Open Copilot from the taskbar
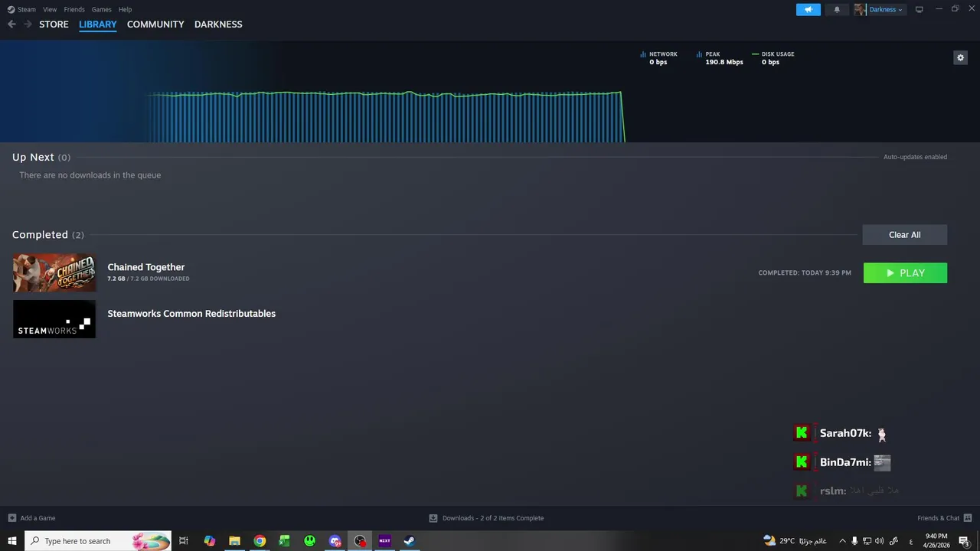 click(209, 541)
